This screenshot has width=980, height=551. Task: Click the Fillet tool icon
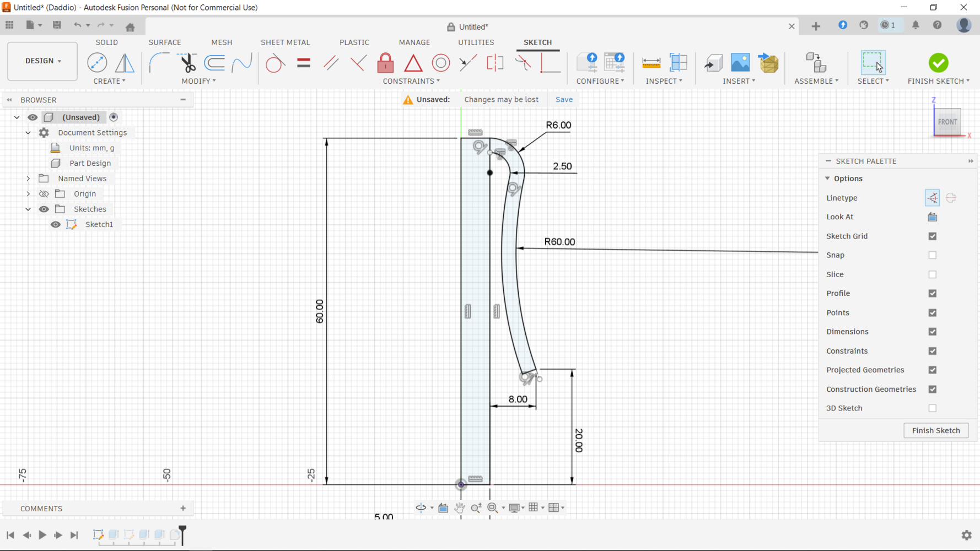pos(159,63)
